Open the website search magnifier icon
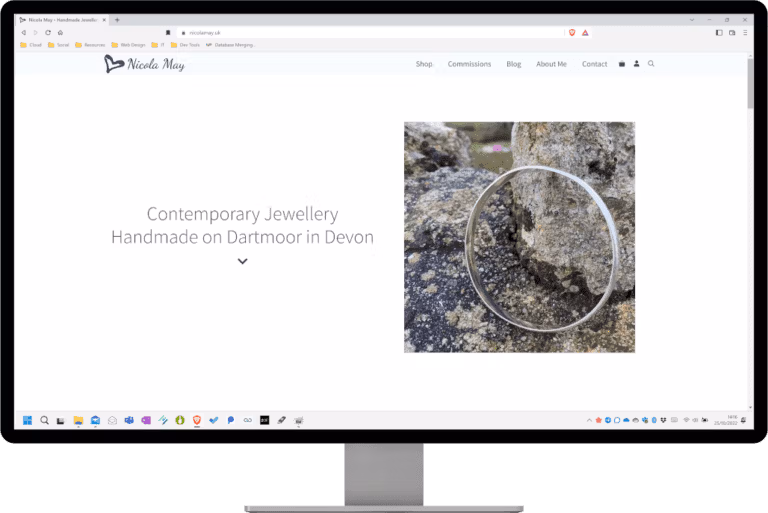 click(651, 64)
